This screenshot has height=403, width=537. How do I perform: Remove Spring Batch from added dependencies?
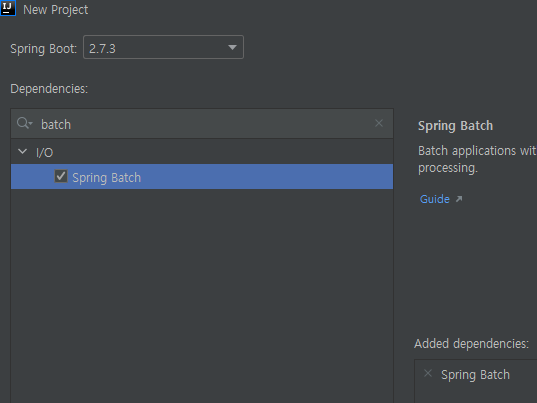pos(428,373)
